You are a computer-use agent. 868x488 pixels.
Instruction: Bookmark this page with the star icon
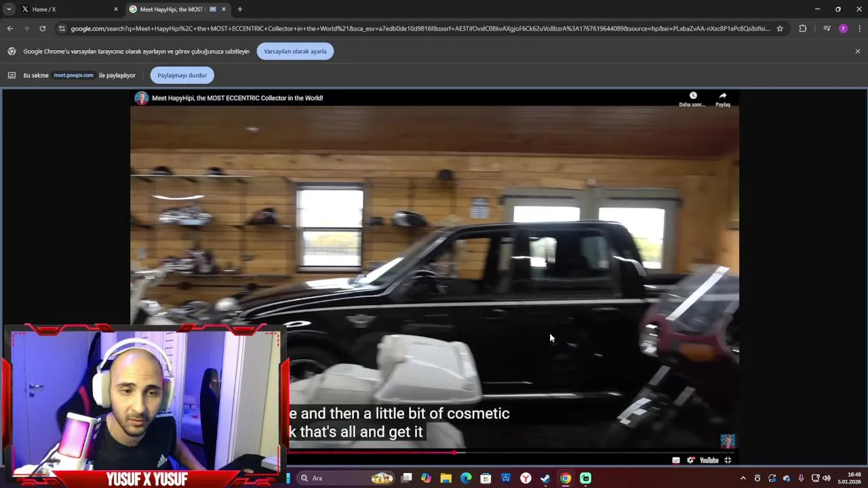780,28
